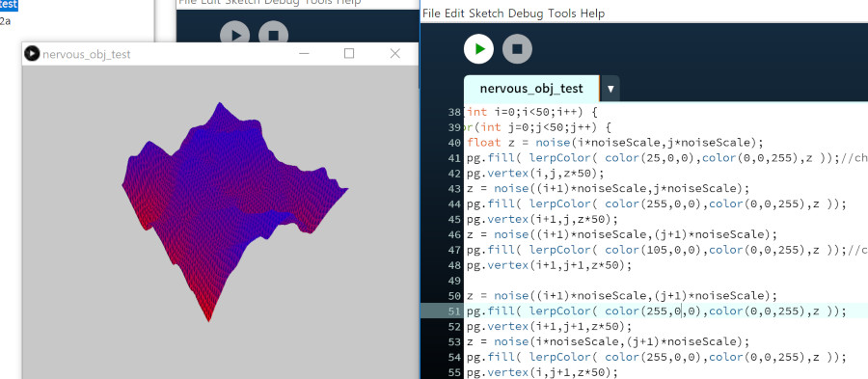Select the nervous_obj_test sketch tab
Screen dimensions: 868x379
pyautogui.click(x=531, y=89)
